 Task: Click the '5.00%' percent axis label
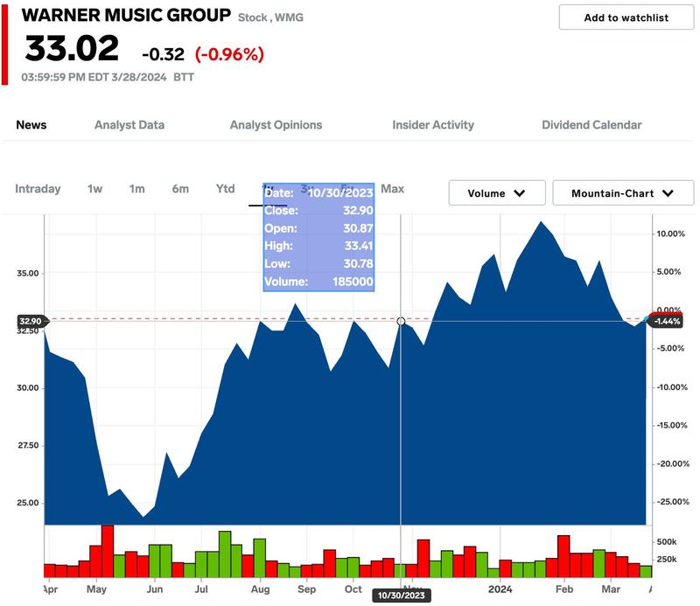tap(668, 272)
